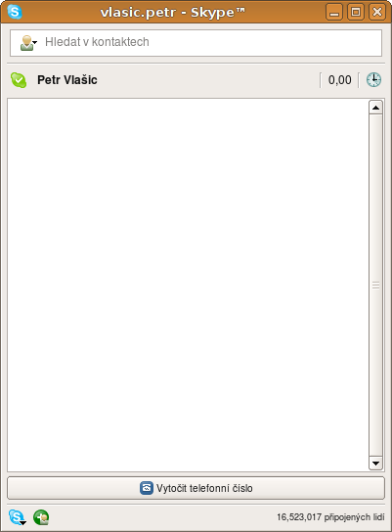Click the scrollbar up arrow
This screenshot has width=392, height=532.
click(x=375, y=108)
